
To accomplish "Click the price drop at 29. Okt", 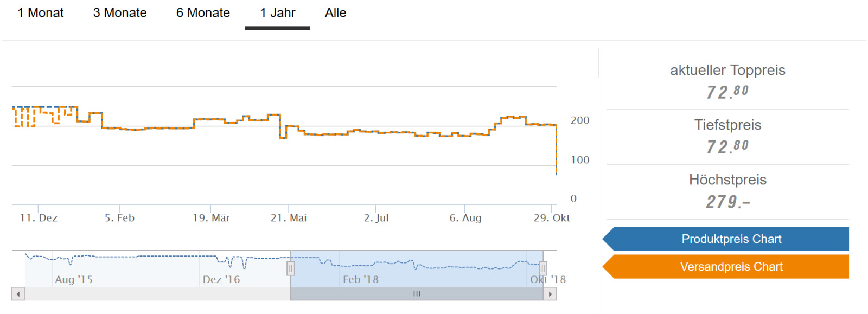I will click(556, 157).
